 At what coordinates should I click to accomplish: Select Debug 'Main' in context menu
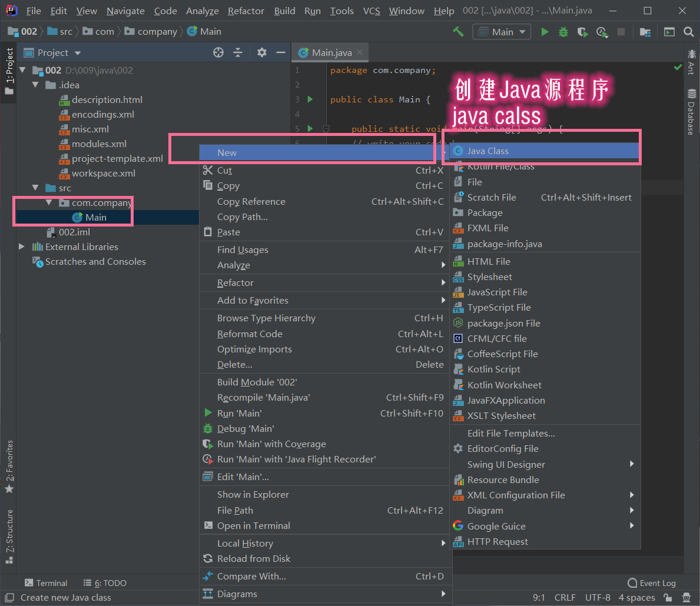click(324, 428)
